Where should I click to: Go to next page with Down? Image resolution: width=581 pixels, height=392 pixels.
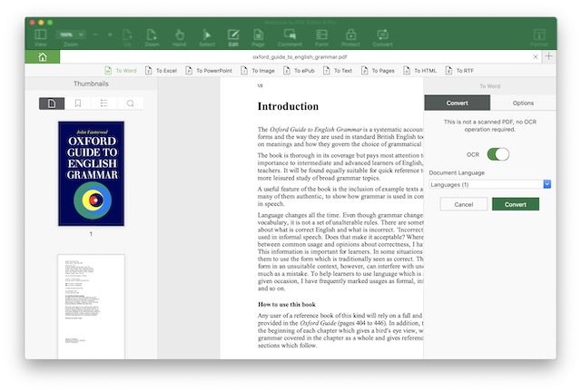click(x=152, y=37)
